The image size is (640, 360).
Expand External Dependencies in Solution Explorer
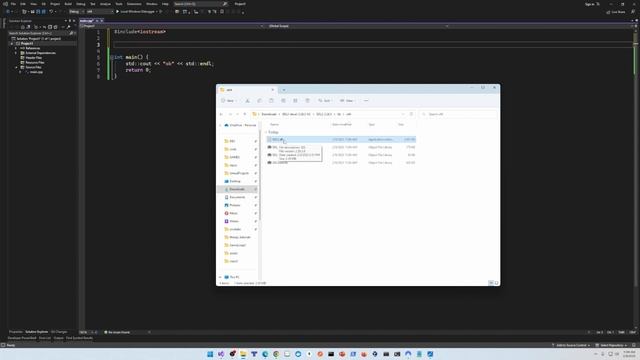tap(16, 53)
